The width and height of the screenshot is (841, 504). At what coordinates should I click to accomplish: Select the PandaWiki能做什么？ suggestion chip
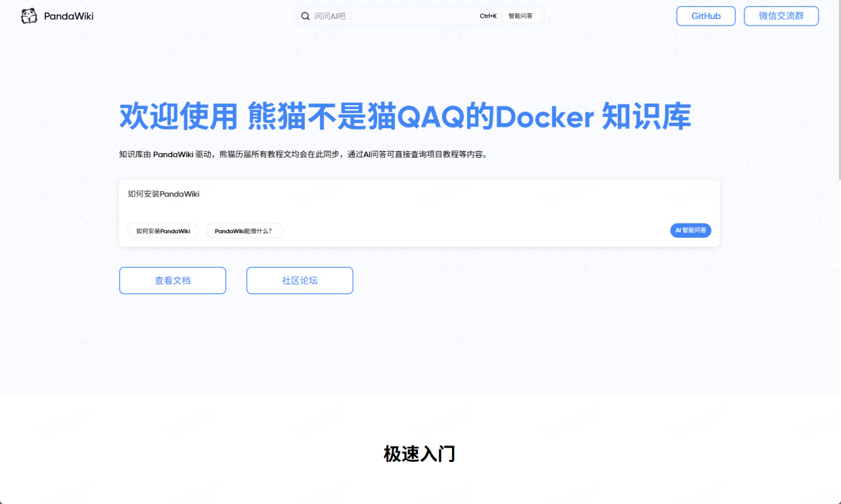click(244, 231)
